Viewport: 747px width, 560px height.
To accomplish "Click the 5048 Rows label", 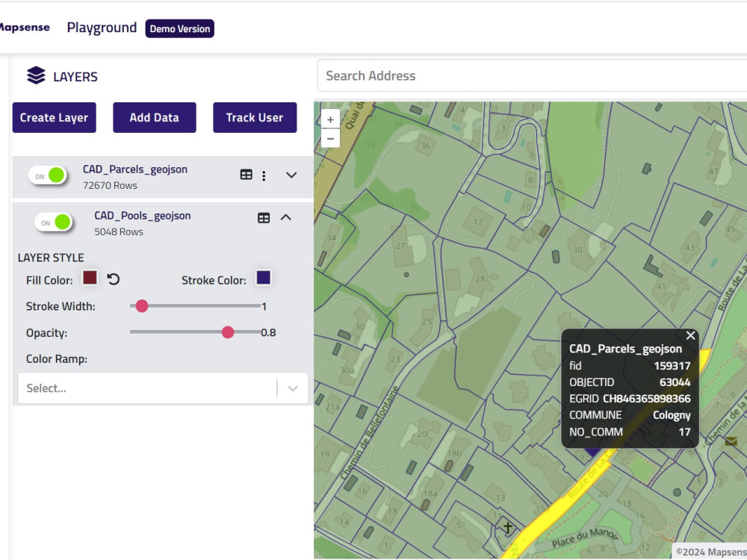I will point(119,232).
